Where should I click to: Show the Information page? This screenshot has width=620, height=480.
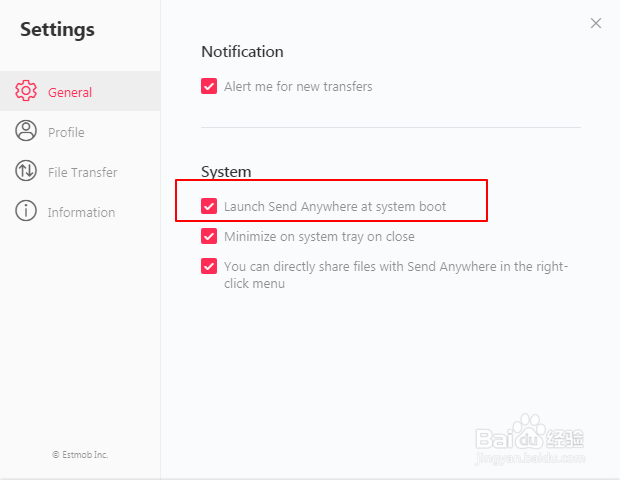[x=81, y=212]
